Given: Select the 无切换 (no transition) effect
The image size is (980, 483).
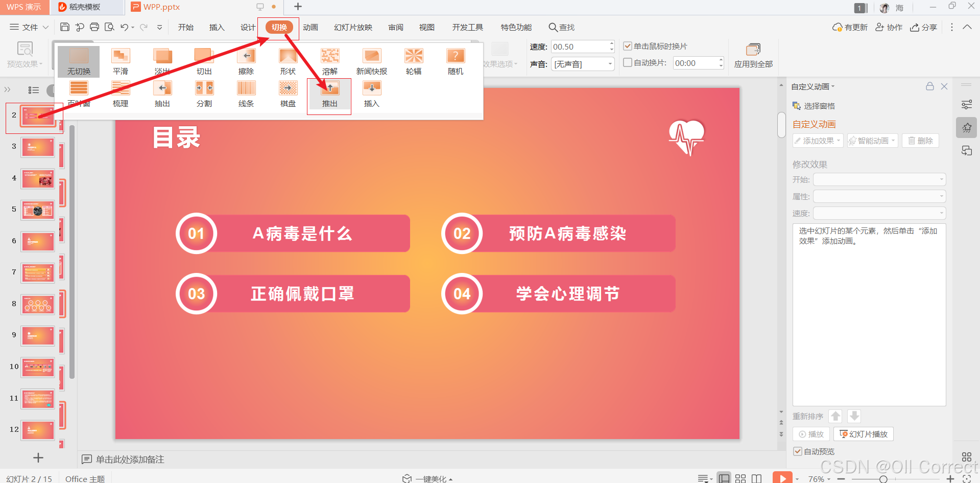Looking at the screenshot, I should (79, 61).
